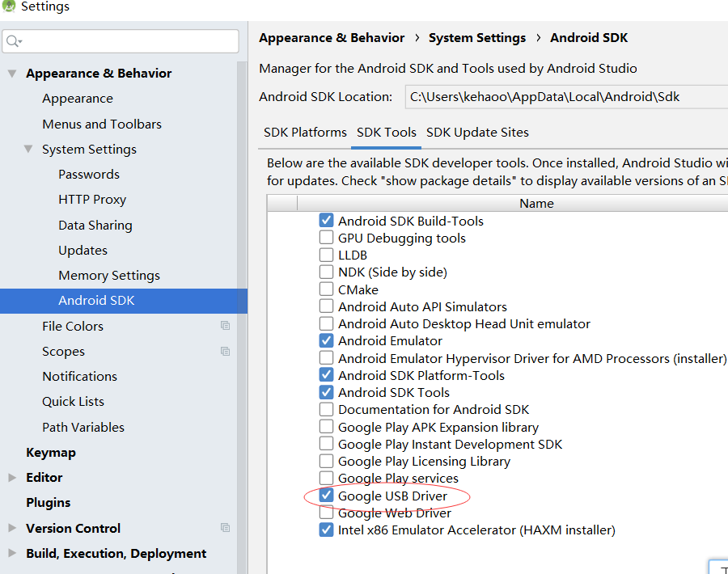This screenshot has height=574, width=728.
Task: Enable GPU Debugging tools checkbox
Action: point(327,237)
